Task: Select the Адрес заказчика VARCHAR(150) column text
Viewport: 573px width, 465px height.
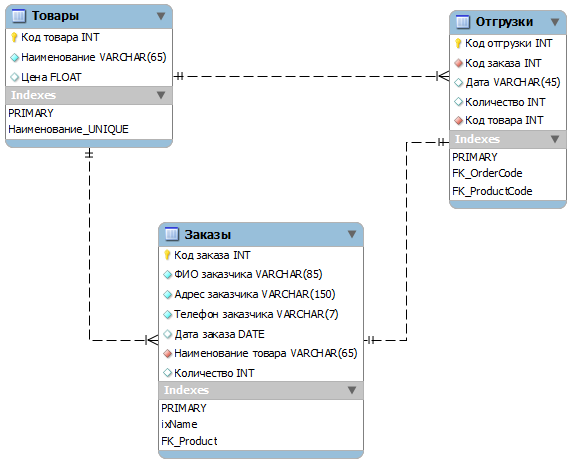Action: click(x=255, y=294)
